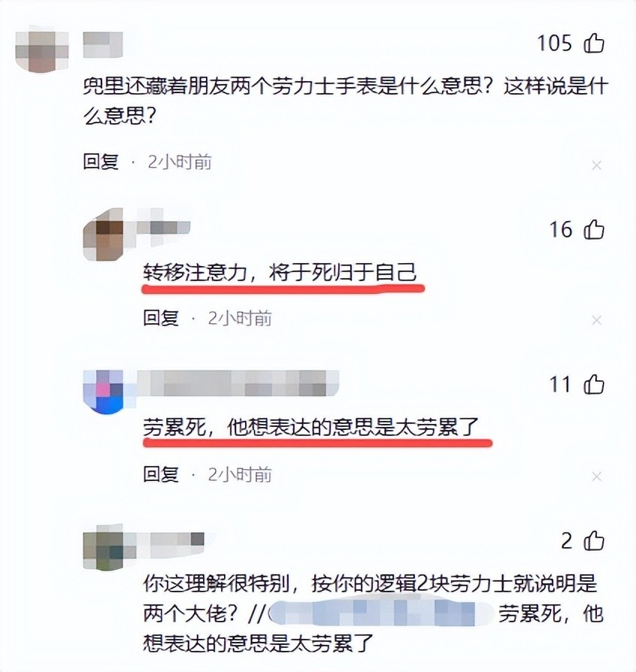Select the 105 like count
The image size is (636, 672).
554,44
